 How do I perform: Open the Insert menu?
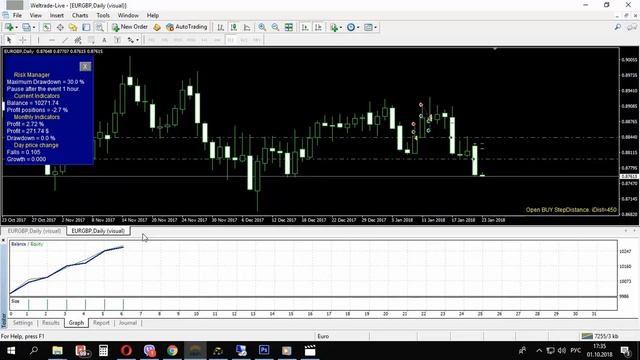(57, 16)
